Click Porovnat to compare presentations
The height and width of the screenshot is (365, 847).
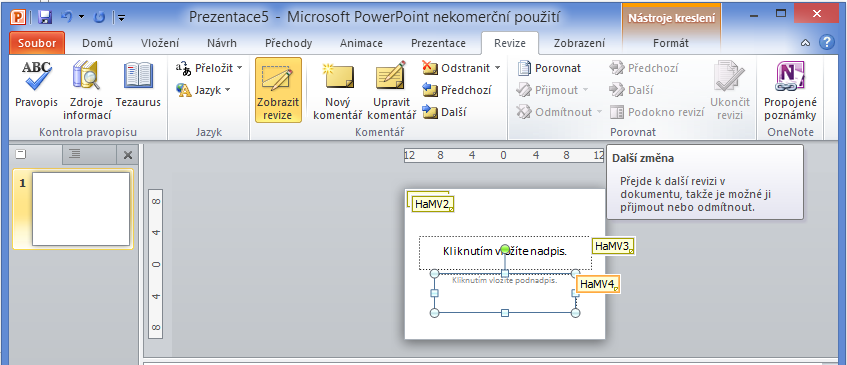(x=549, y=68)
